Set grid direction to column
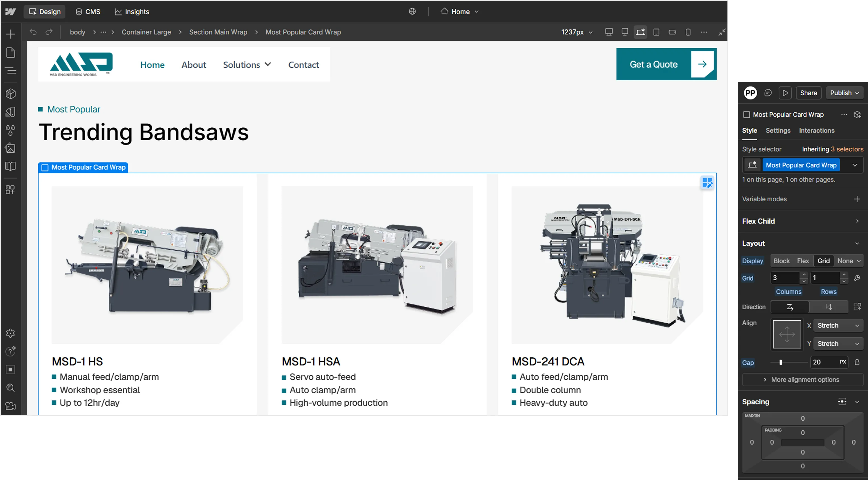The width and height of the screenshot is (868, 480). [829, 307]
